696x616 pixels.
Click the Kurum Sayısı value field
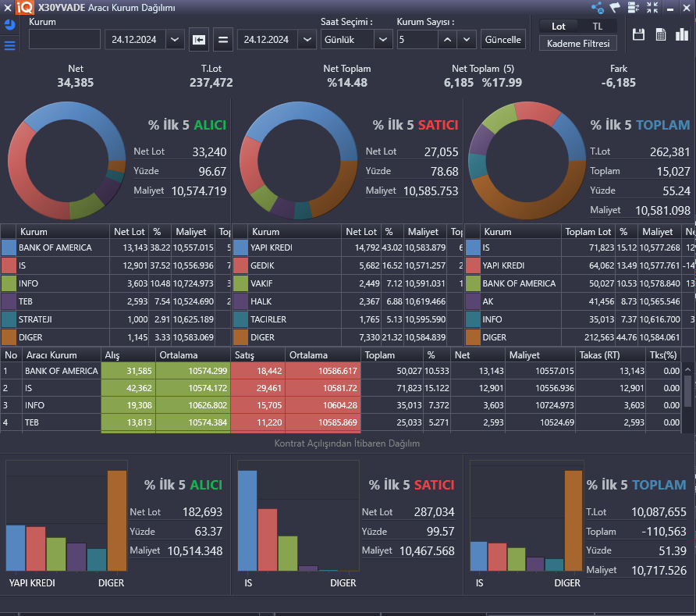[417, 40]
